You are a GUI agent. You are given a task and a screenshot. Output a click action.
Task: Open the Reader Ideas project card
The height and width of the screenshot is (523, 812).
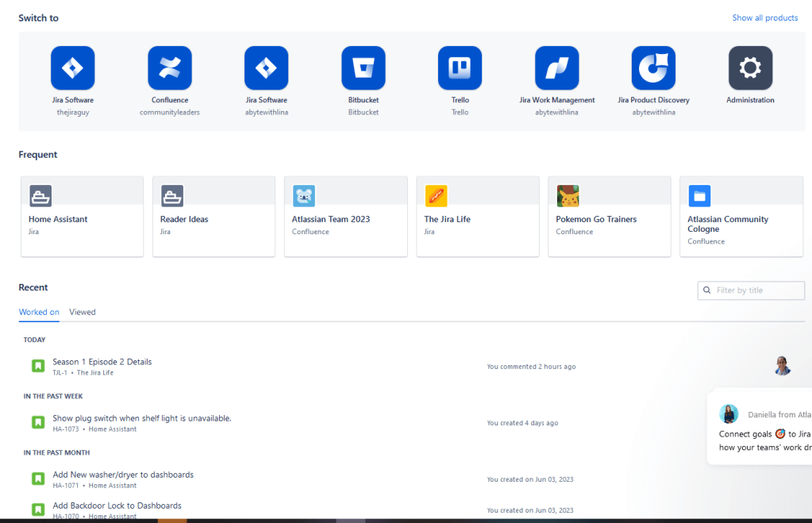(x=214, y=217)
